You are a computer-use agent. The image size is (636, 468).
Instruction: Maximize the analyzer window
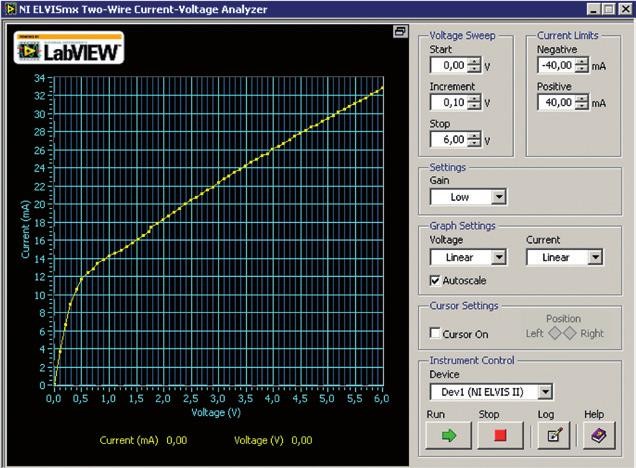click(x=608, y=9)
